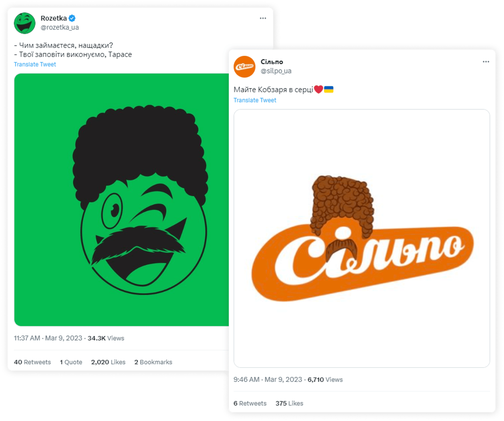Open the @rozetka_ua handle
The image size is (504, 421).
coord(60,28)
